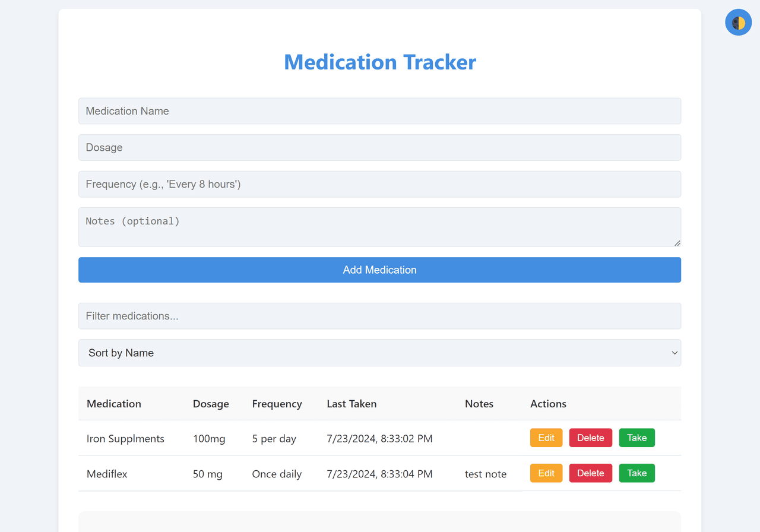Click the Medication Tracker heading
The height and width of the screenshot is (532, 760).
[380, 62]
